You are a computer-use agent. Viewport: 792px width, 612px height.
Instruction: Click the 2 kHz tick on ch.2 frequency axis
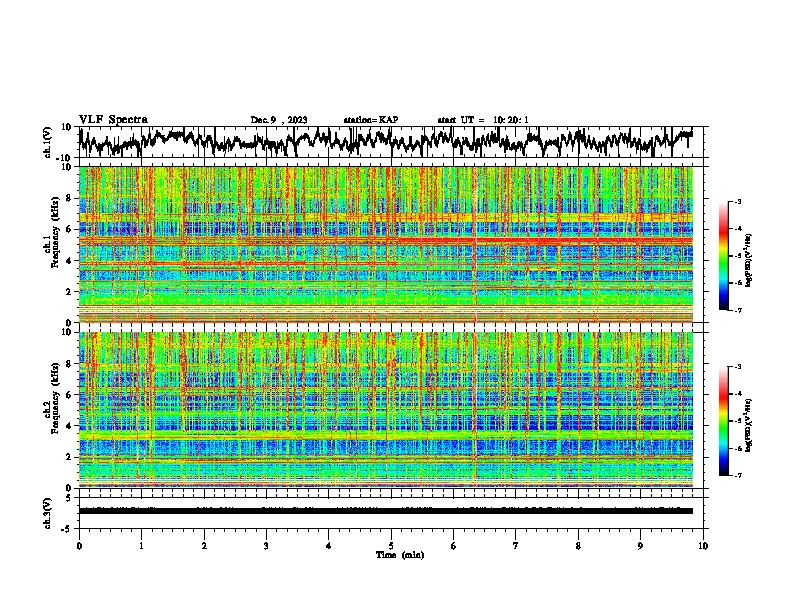[x=70, y=457]
